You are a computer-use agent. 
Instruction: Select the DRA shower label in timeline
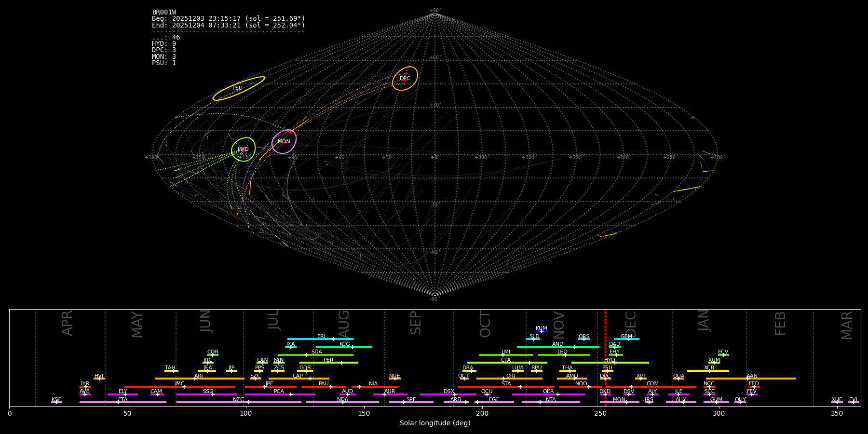[468, 368]
